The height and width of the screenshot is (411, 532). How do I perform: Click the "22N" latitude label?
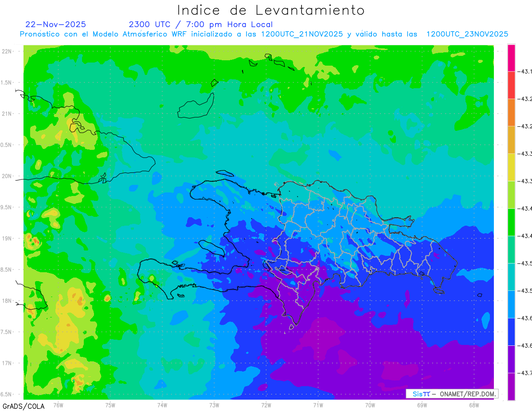click(x=7, y=51)
